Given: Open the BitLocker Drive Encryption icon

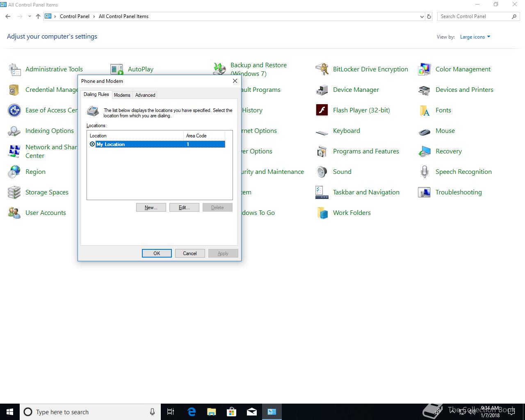Looking at the screenshot, I should click(322, 69).
